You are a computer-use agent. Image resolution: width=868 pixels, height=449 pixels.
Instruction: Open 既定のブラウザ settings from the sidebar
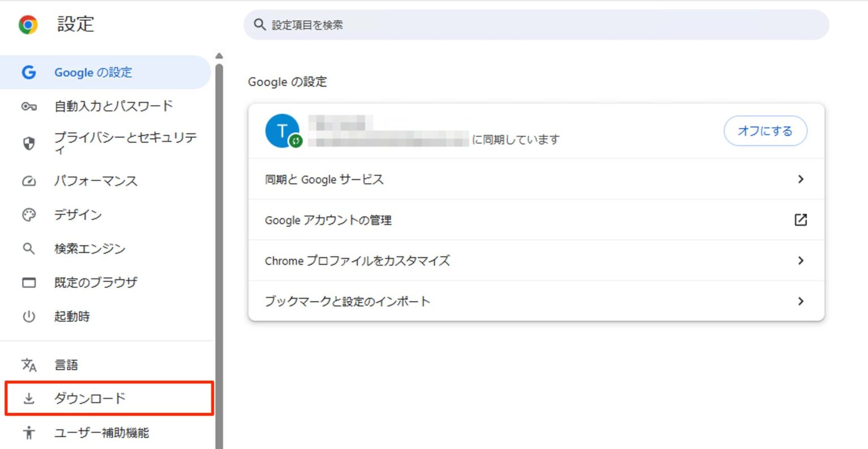(95, 283)
